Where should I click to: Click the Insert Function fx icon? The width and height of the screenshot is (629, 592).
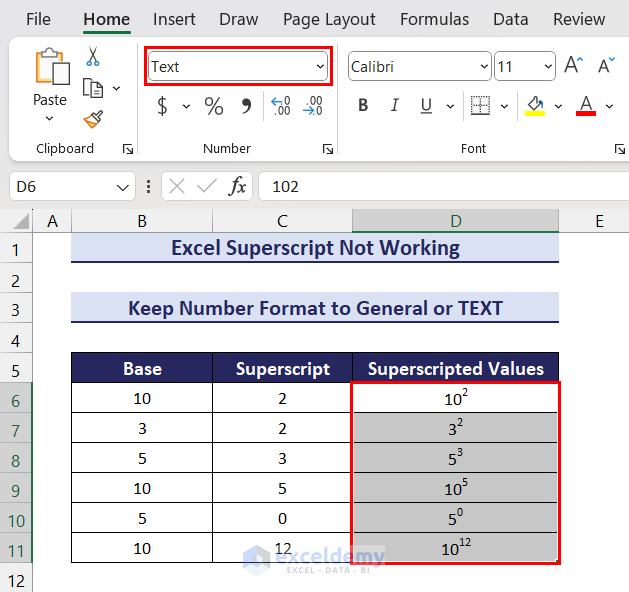tap(237, 187)
